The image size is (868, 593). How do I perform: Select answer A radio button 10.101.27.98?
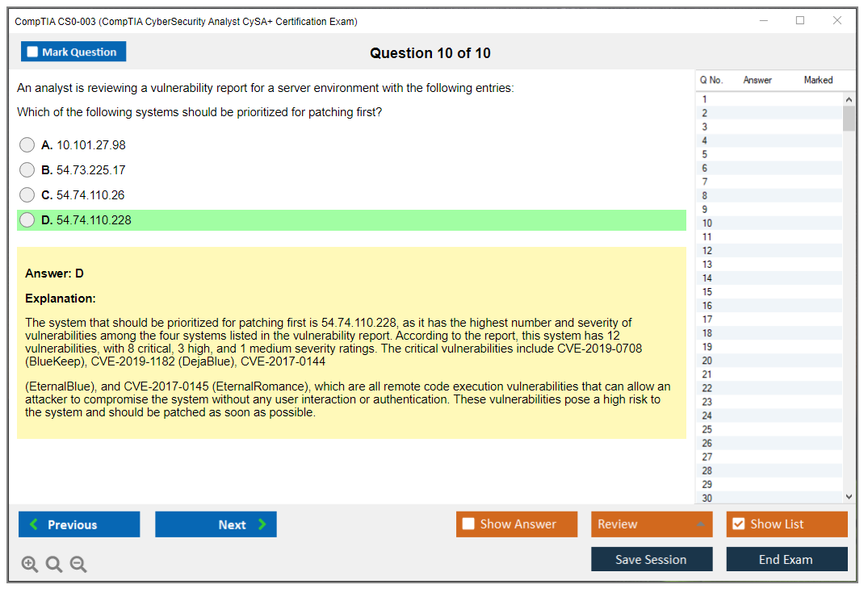click(27, 145)
